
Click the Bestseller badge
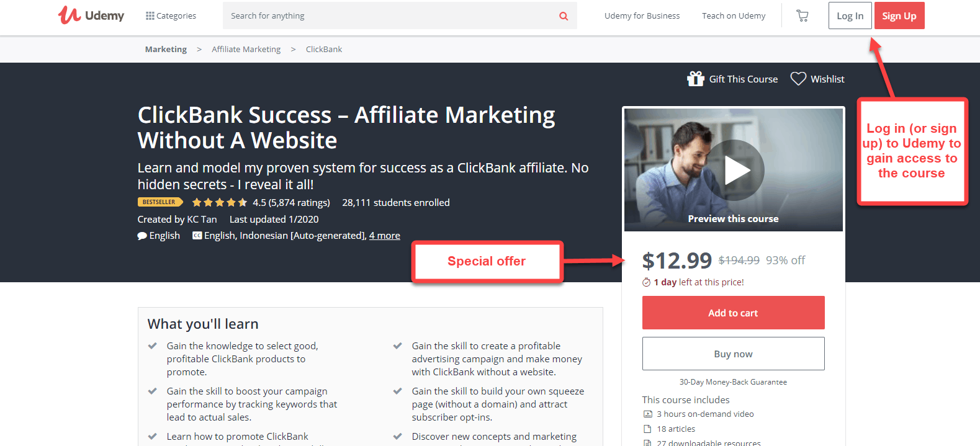pyautogui.click(x=160, y=202)
